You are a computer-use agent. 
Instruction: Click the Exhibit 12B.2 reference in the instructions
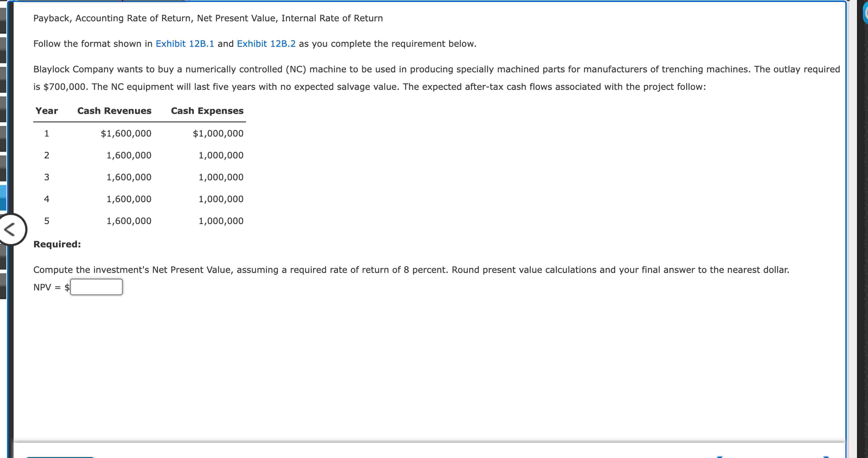[266, 43]
